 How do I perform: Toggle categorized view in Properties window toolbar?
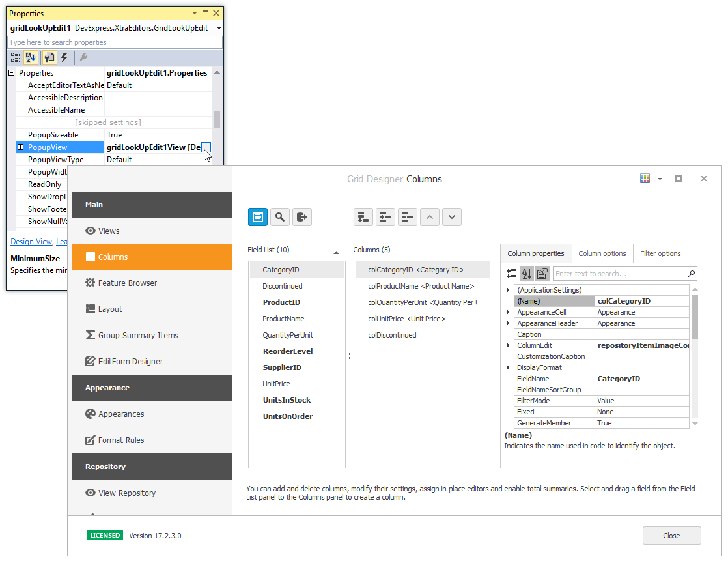tap(16, 57)
